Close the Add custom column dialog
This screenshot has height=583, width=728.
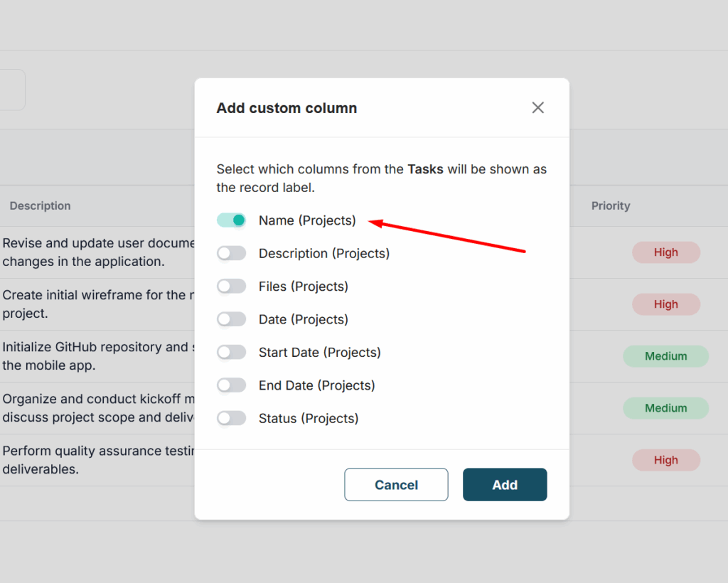(537, 107)
